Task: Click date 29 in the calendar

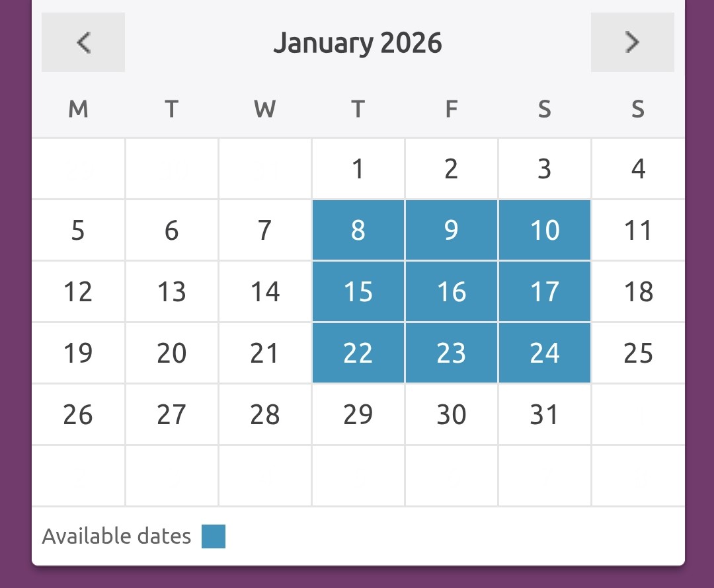Action: tap(358, 415)
